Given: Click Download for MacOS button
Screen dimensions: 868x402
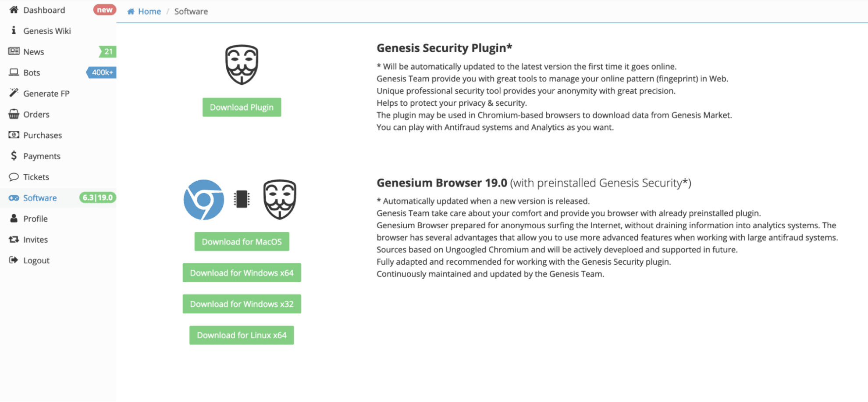Looking at the screenshot, I should [x=242, y=242].
